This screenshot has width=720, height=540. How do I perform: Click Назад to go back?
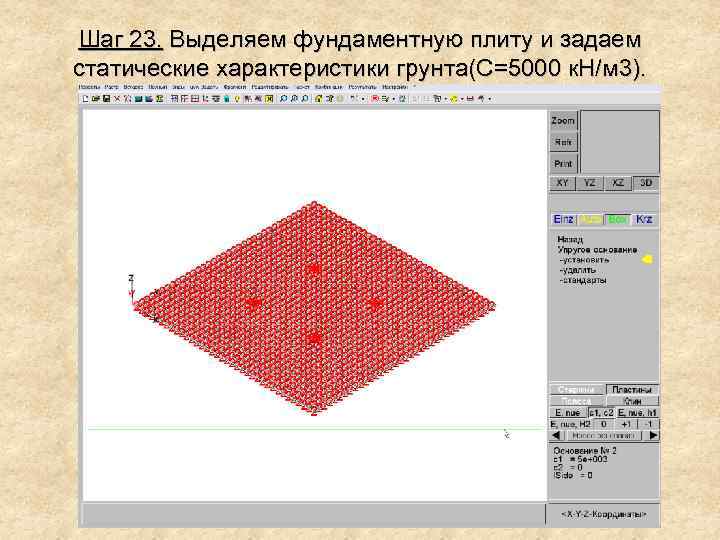[x=570, y=239]
